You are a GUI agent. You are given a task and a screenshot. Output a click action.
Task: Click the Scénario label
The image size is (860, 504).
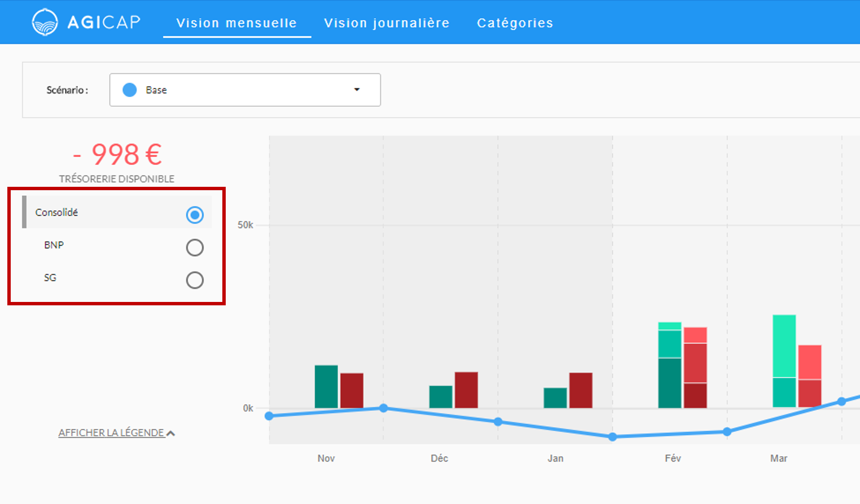click(x=67, y=90)
